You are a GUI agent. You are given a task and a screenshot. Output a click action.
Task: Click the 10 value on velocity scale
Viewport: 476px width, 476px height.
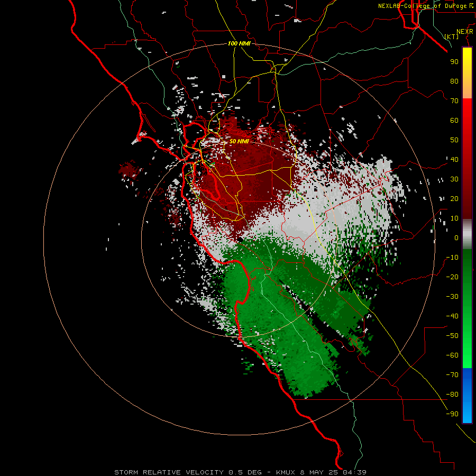(x=454, y=218)
